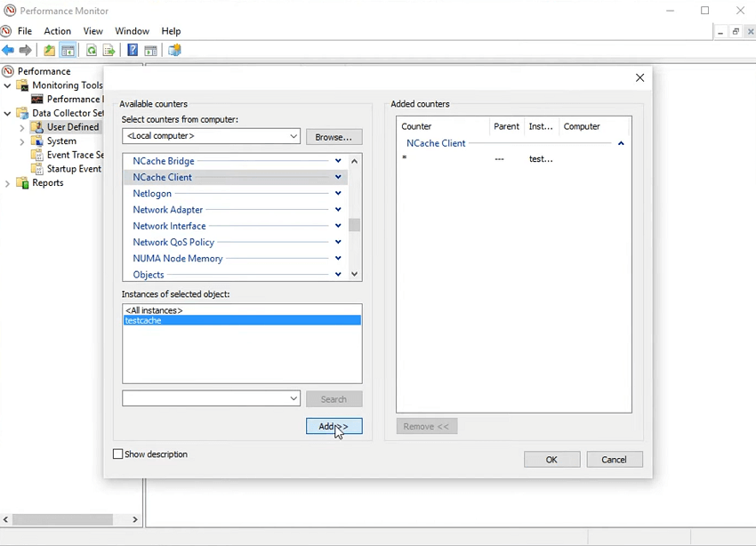Click the Performance root node icon
The height and width of the screenshot is (546, 756).
(8, 71)
